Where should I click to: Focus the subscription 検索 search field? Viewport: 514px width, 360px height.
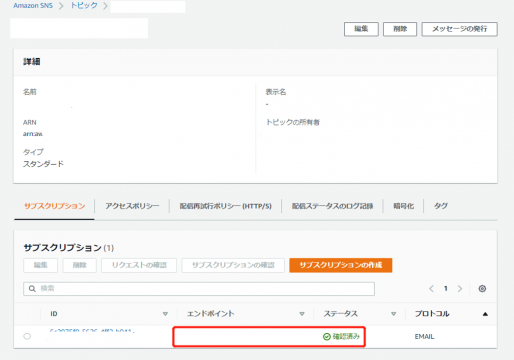(x=199, y=289)
